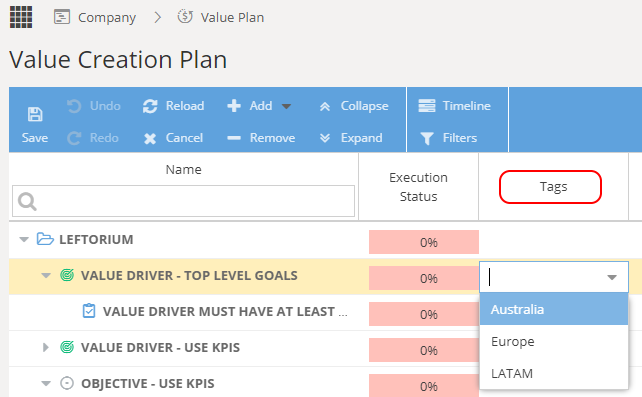This screenshot has height=397, width=642.
Task: Click Objective - Use KPIs 0% status
Action: pyautogui.click(x=424, y=386)
